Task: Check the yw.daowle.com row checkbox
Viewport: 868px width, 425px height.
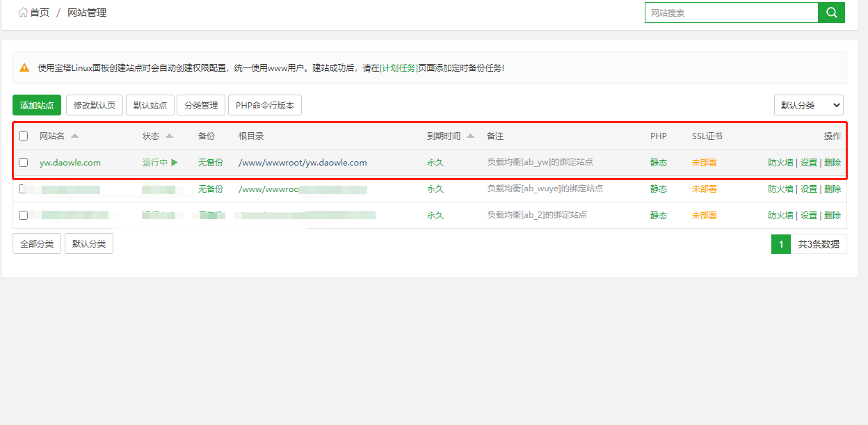Action: coord(24,163)
